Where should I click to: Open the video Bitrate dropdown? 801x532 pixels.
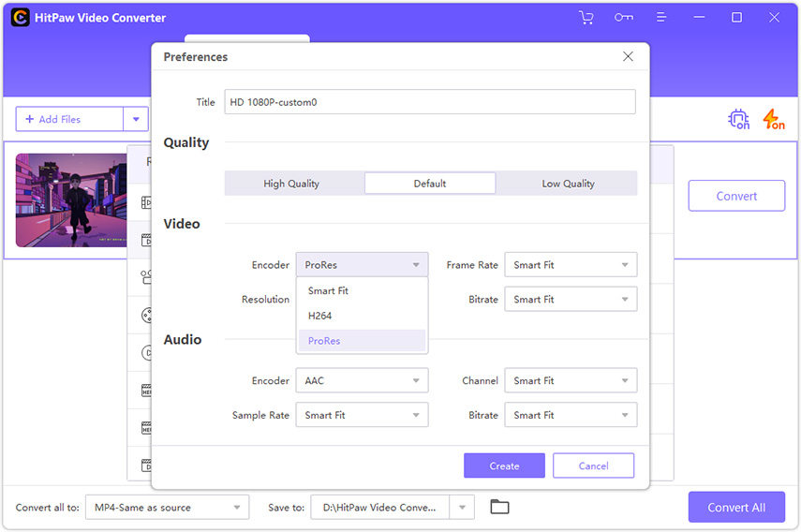571,299
